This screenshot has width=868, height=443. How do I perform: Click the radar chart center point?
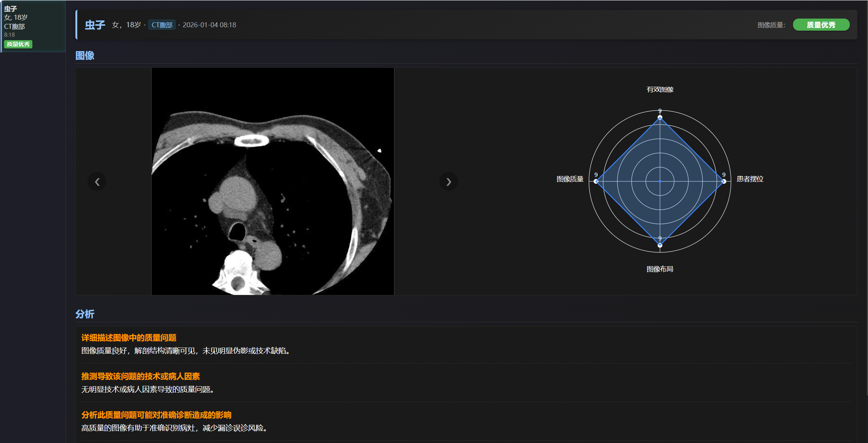point(660,181)
